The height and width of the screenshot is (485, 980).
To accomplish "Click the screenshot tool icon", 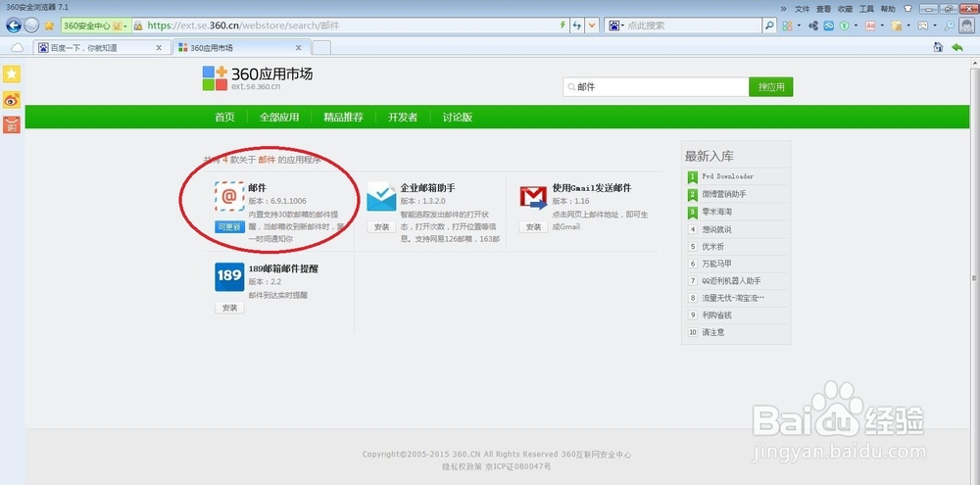I will [923, 25].
